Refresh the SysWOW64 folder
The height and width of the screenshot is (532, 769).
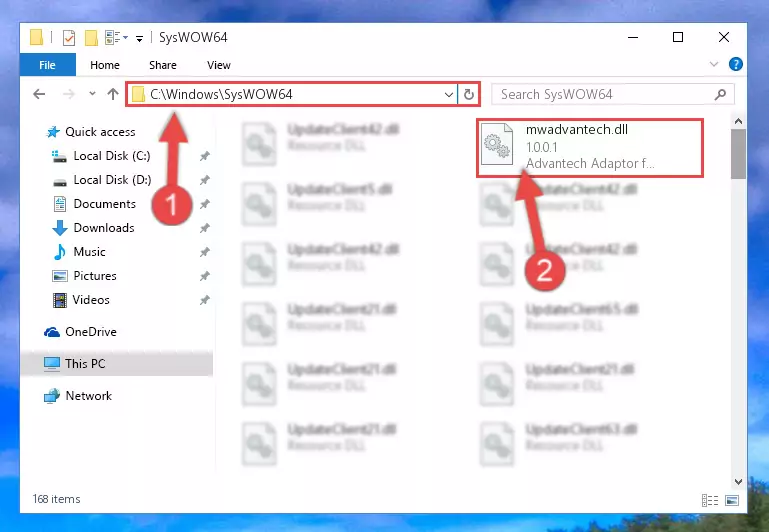[x=469, y=94]
